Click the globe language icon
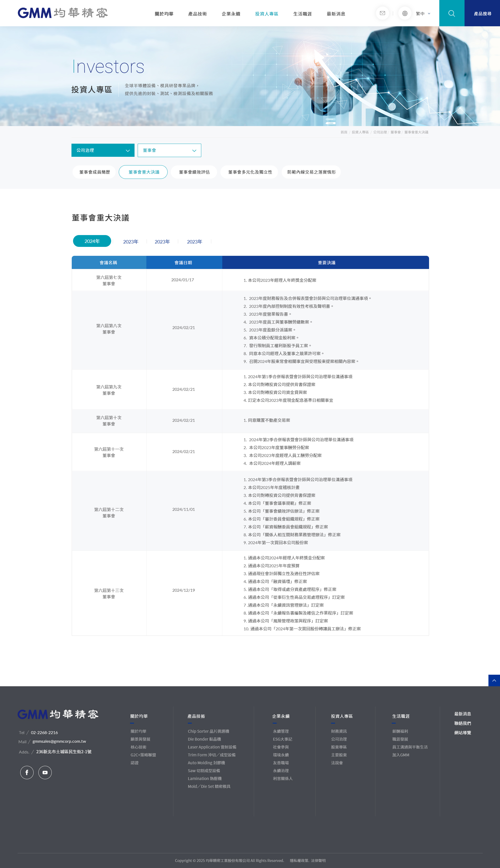The height and width of the screenshot is (868, 500). pos(405,13)
